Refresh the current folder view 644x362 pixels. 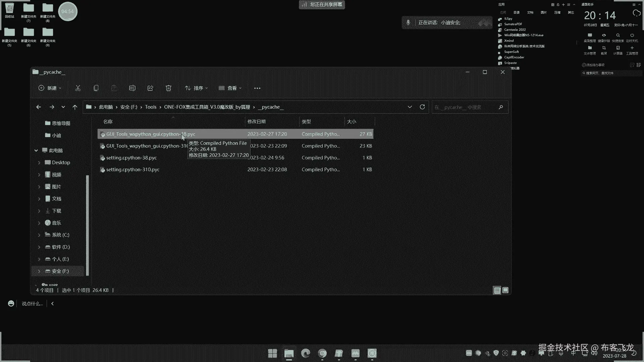[x=422, y=107]
